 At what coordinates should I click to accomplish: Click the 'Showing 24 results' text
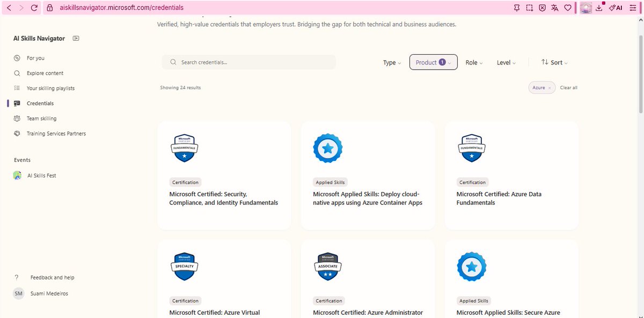tap(180, 87)
